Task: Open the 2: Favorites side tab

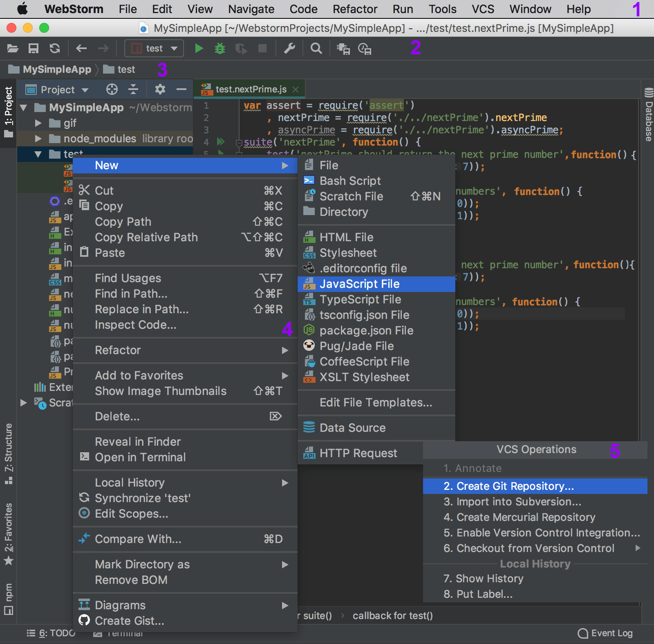Action: (x=9, y=534)
